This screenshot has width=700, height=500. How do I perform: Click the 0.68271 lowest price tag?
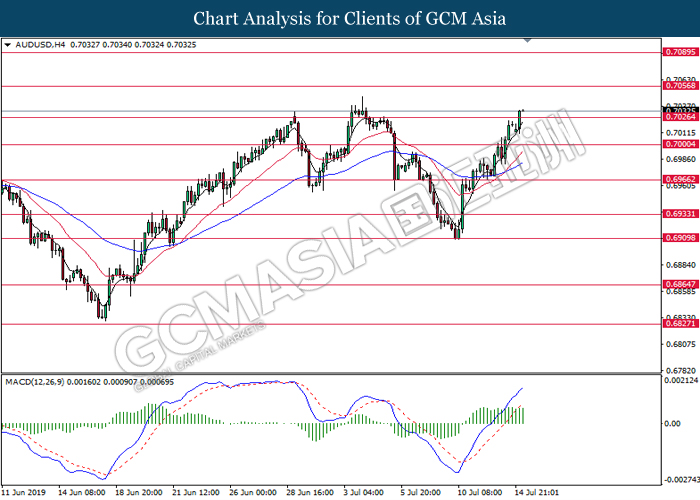coord(680,324)
